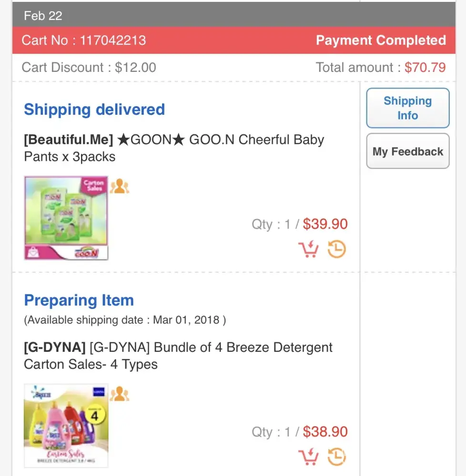This screenshot has width=466, height=476.
Task: Select the Shipping delivered status heading
Action: point(94,109)
